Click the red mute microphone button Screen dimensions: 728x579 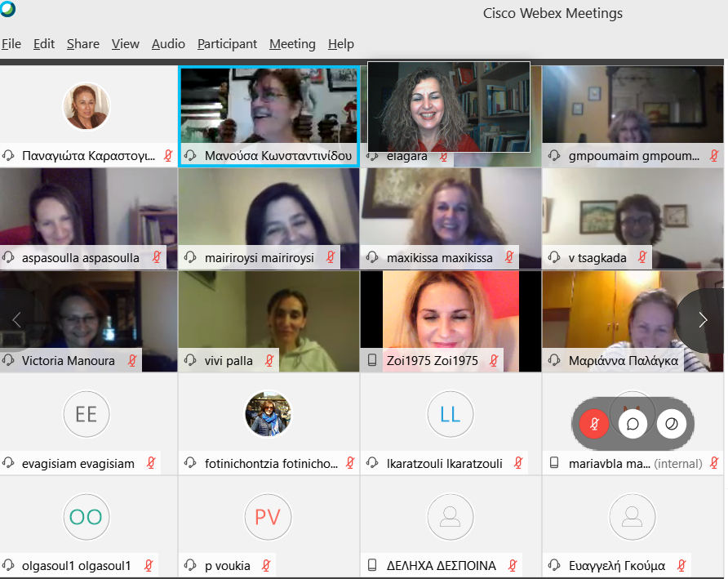tap(594, 424)
